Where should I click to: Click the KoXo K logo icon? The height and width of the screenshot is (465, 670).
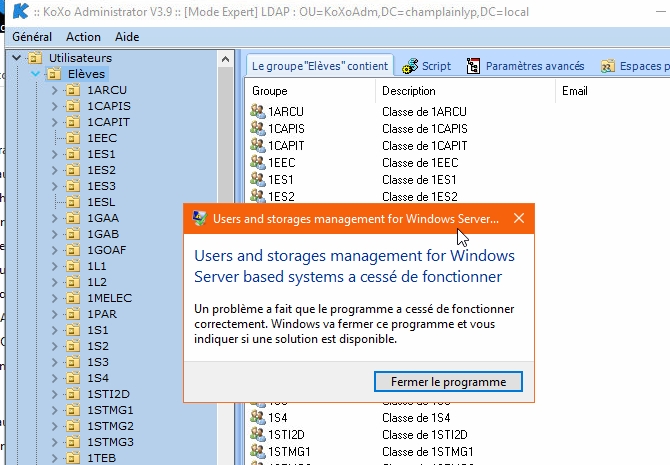20,11
